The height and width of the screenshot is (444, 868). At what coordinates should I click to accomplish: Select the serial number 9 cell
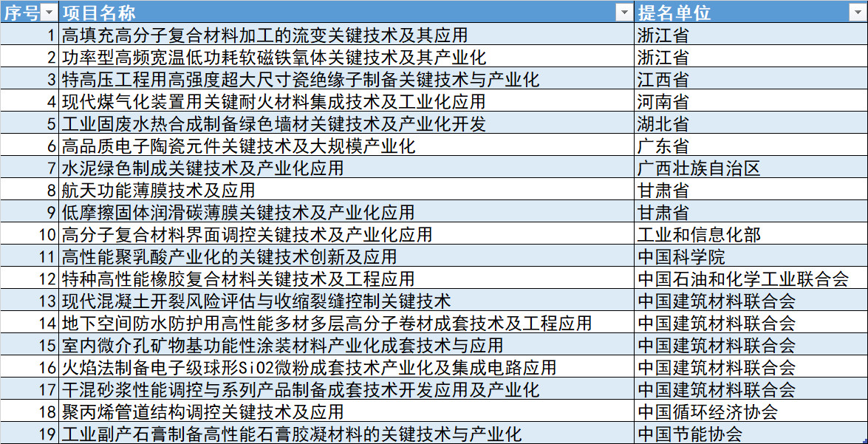30,212
